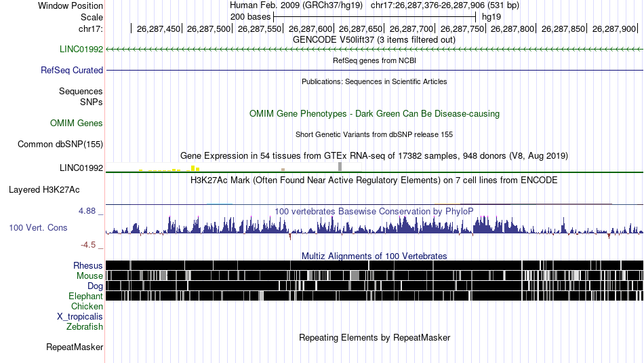The height and width of the screenshot is (363, 644).
Task: Select the Mouse alignment label
Action: click(89, 276)
